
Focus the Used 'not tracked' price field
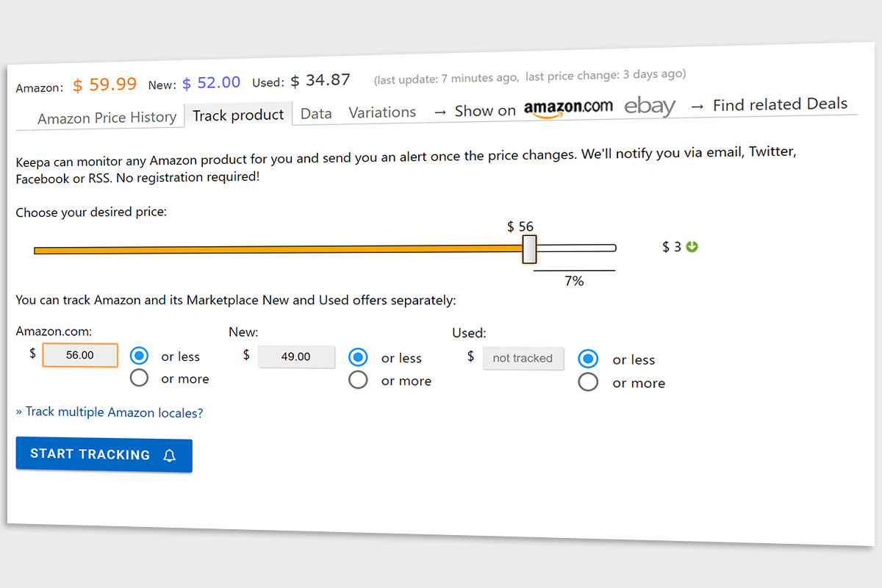[523, 358]
